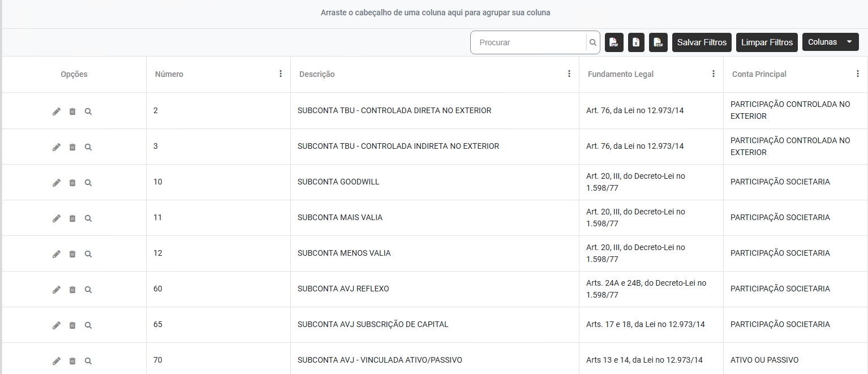Sort by Fundamento Legal column header

pos(621,74)
